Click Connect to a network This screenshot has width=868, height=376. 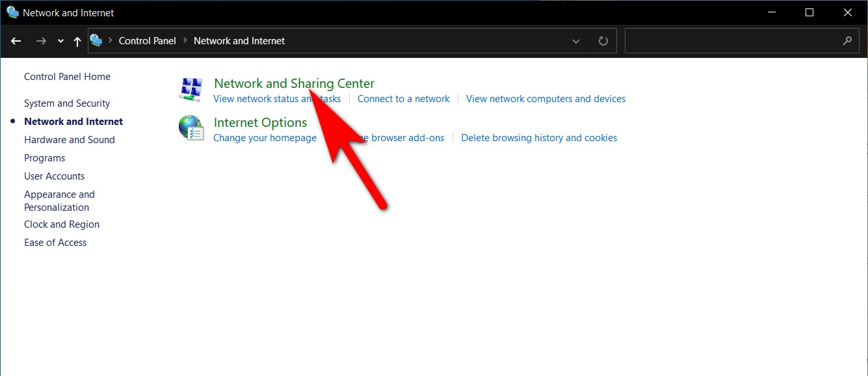point(404,99)
